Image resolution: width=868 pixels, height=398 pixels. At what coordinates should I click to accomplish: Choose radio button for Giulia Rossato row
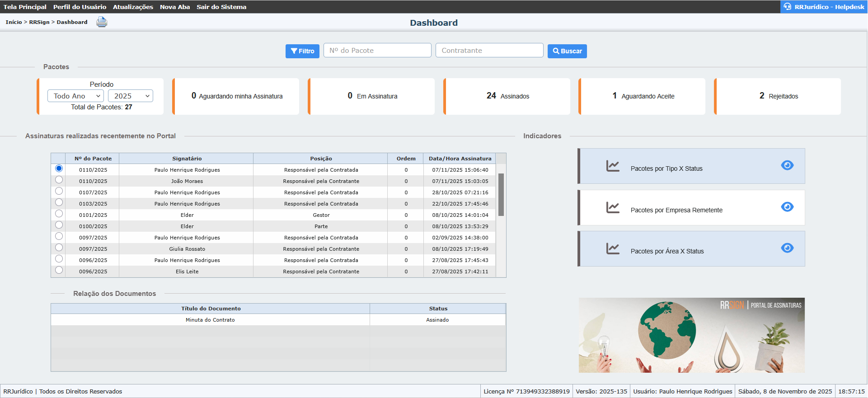tap(59, 248)
